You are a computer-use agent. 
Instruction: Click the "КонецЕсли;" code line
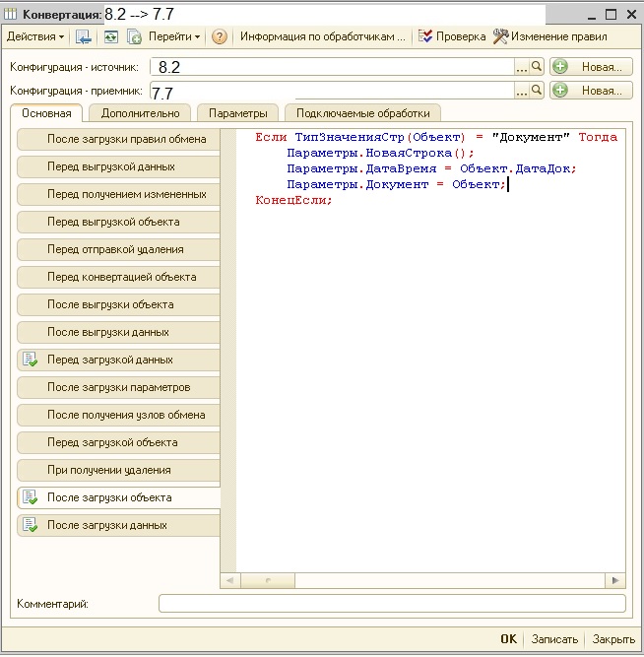point(293,200)
